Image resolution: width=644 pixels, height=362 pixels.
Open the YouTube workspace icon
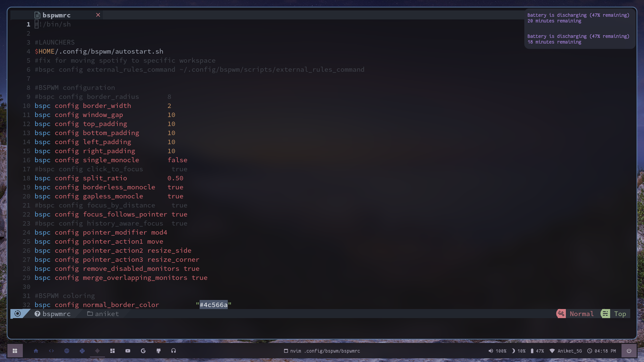tap(128, 351)
